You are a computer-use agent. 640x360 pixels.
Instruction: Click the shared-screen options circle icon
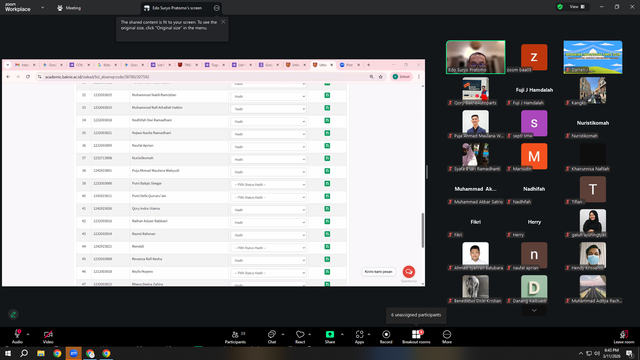216,8
